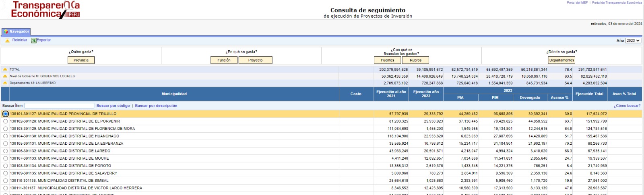This screenshot has width=644, height=195.
Task: Select Municipalidad Distrital de Huanchaco radio
Action: click(x=6, y=136)
